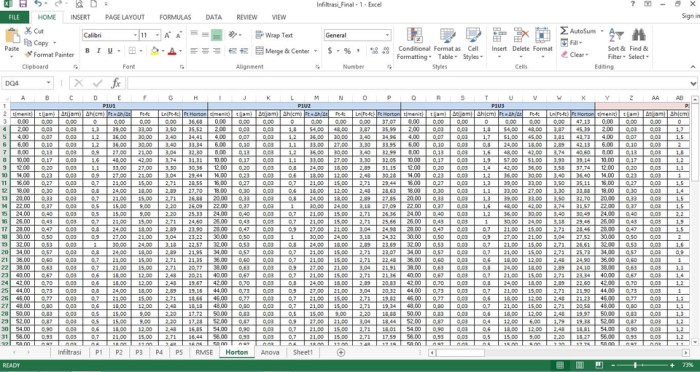Open Conditional Formatting
Image resolution: width=700 pixels, height=372 pixels.
414,44
